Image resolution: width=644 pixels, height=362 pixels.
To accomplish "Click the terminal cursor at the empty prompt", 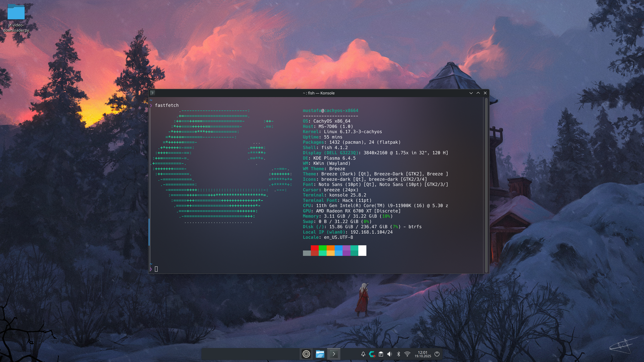I will 156,269.
